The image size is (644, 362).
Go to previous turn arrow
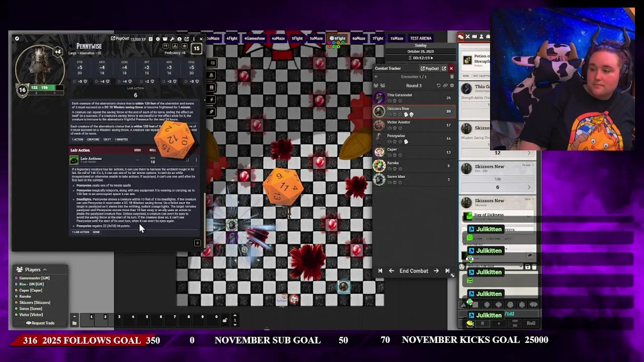click(391, 271)
